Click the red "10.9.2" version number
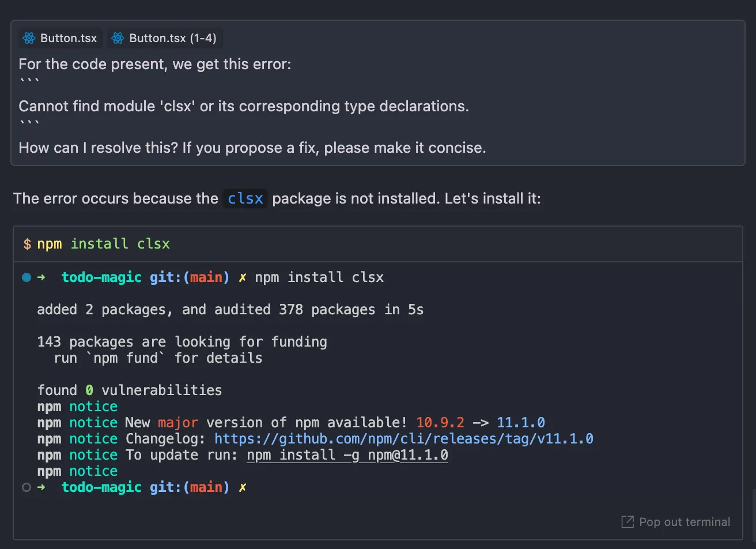Screen dimensions: 756x549 440,423
